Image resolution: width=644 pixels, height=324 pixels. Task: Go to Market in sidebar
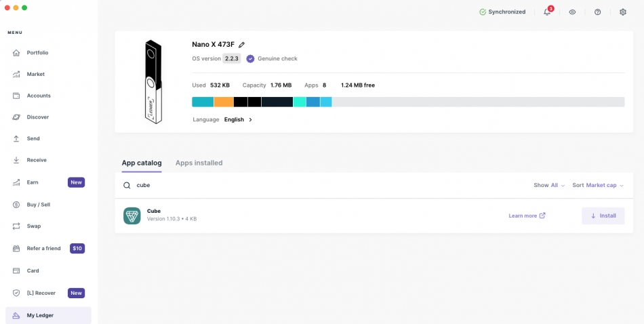[48, 75]
